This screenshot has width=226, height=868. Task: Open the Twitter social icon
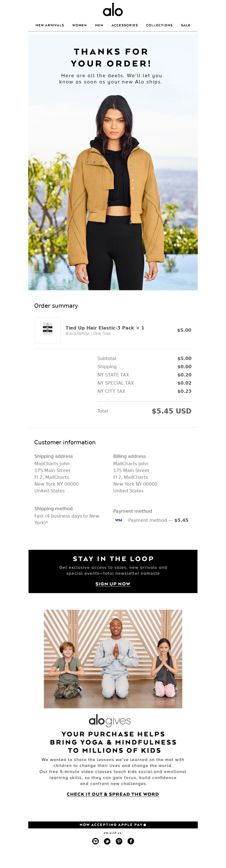click(x=107, y=841)
